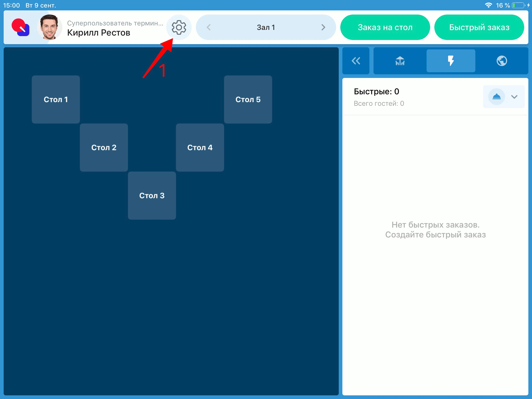
Task: Collapse side panel with double chevron
Action: 356,61
